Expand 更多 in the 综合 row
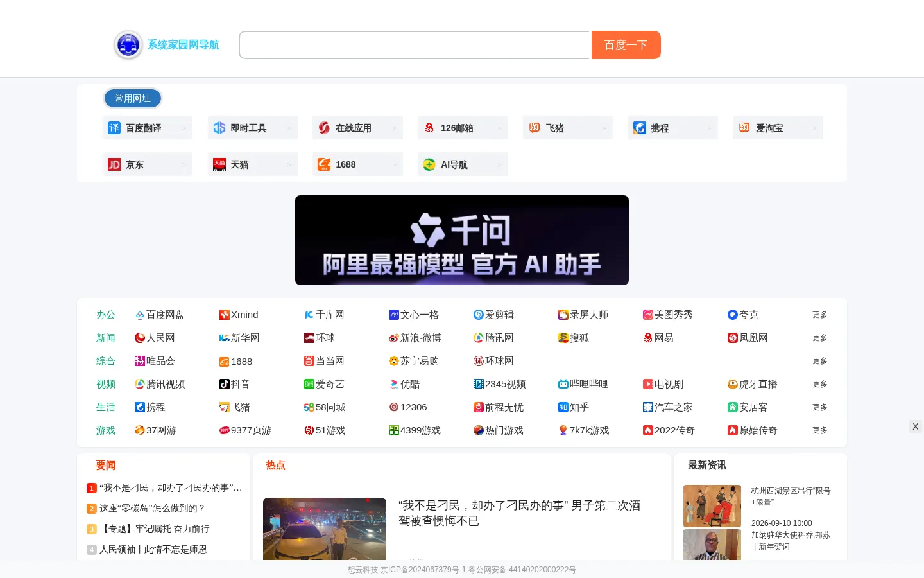Image resolution: width=924 pixels, height=578 pixels. [820, 361]
